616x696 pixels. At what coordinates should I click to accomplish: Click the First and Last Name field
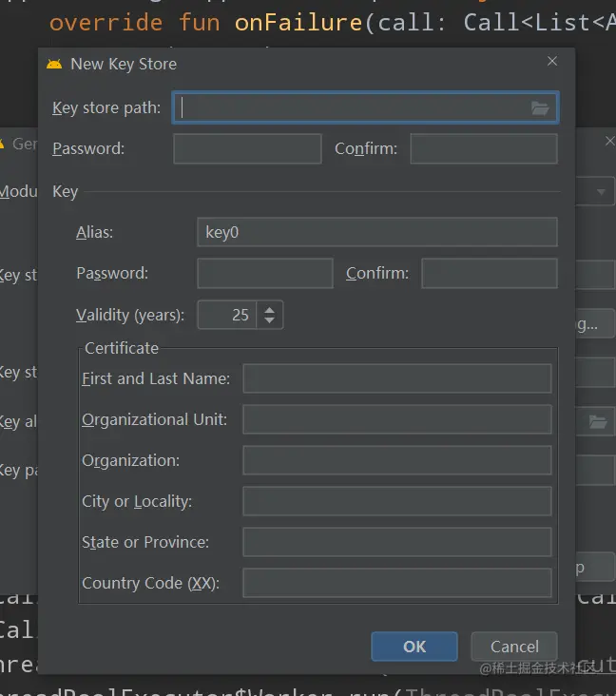point(397,378)
